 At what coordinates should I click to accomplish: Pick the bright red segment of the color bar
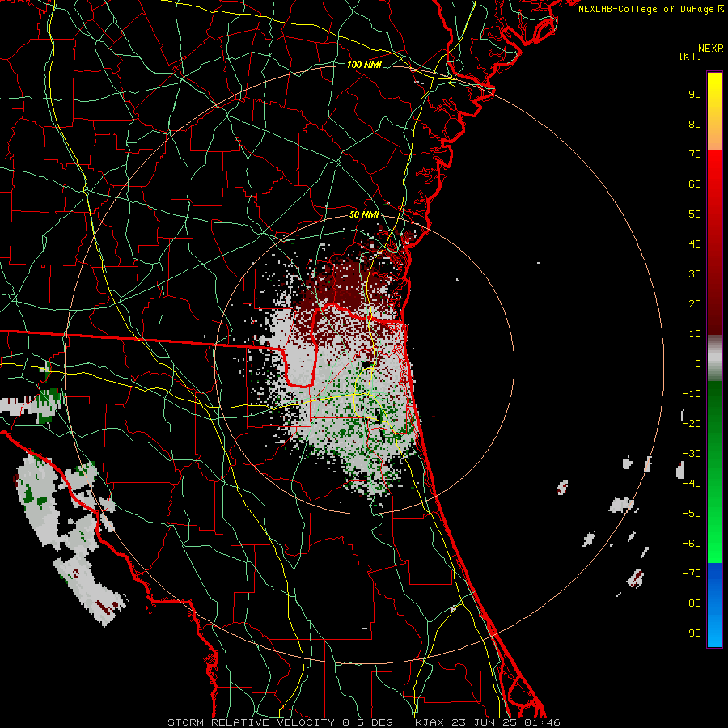coord(714,171)
